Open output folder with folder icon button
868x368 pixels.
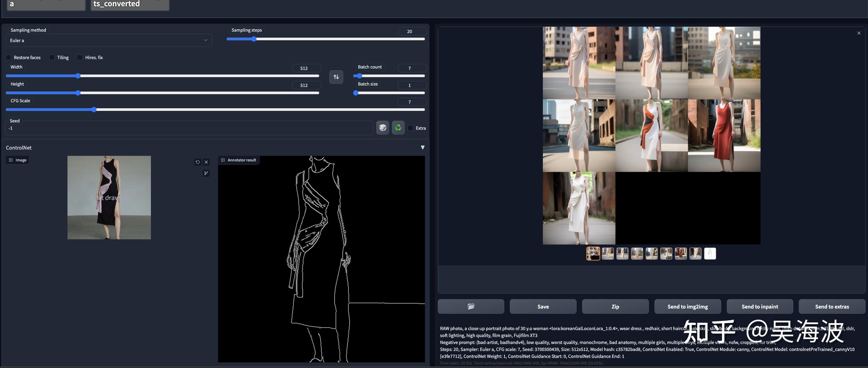pos(471,306)
